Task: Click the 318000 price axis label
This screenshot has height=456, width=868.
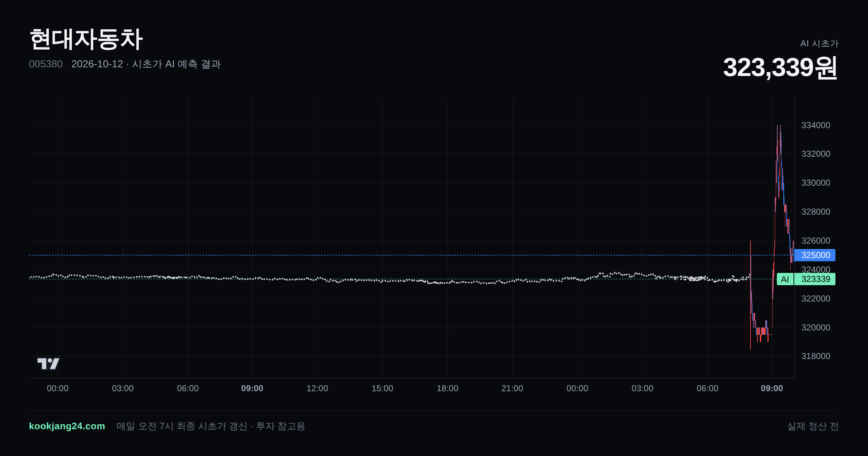Action: 816,356
